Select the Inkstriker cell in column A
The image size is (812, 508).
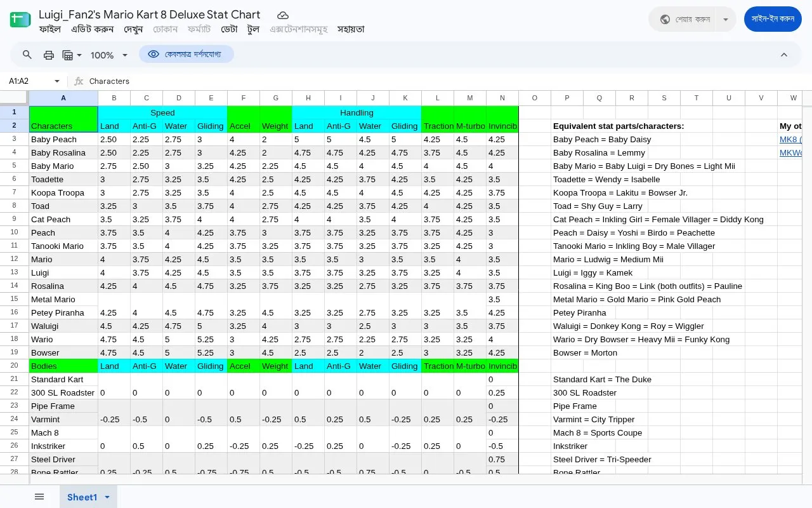tap(63, 446)
